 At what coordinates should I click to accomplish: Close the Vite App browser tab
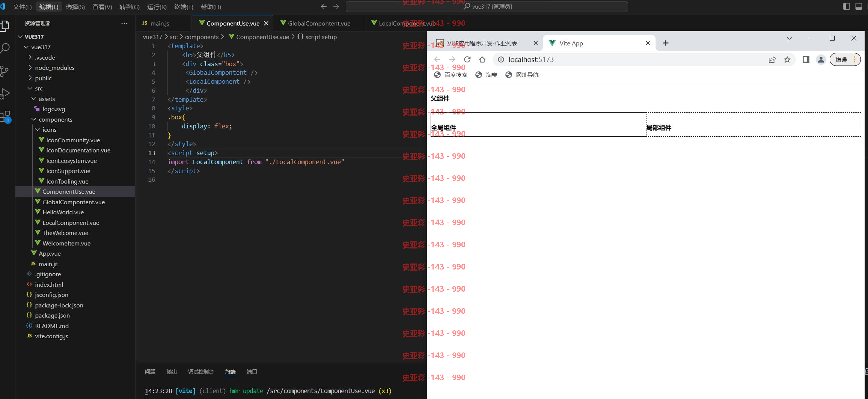(x=648, y=43)
